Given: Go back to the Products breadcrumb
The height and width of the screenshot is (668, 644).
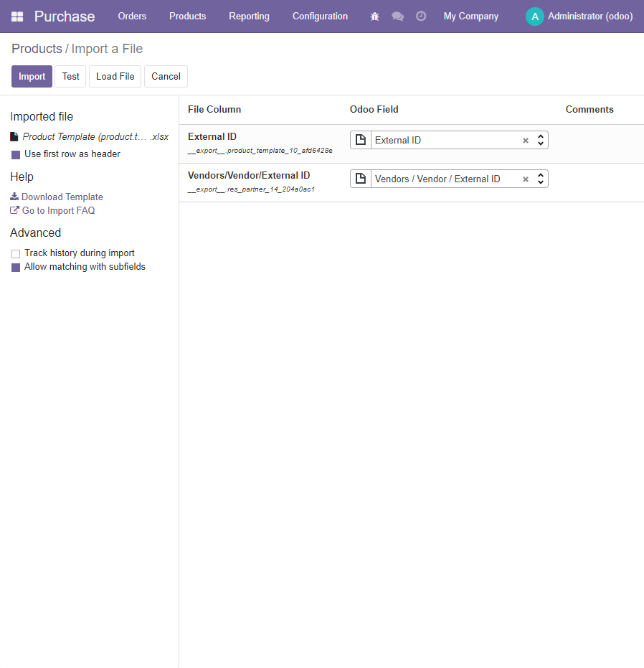Looking at the screenshot, I should click(x=37, y=49).
